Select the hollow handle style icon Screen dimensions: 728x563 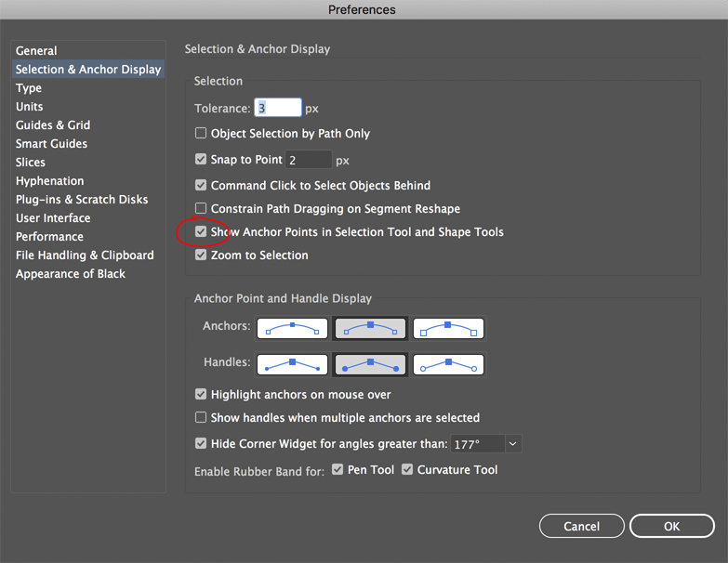tap(449, 363)
